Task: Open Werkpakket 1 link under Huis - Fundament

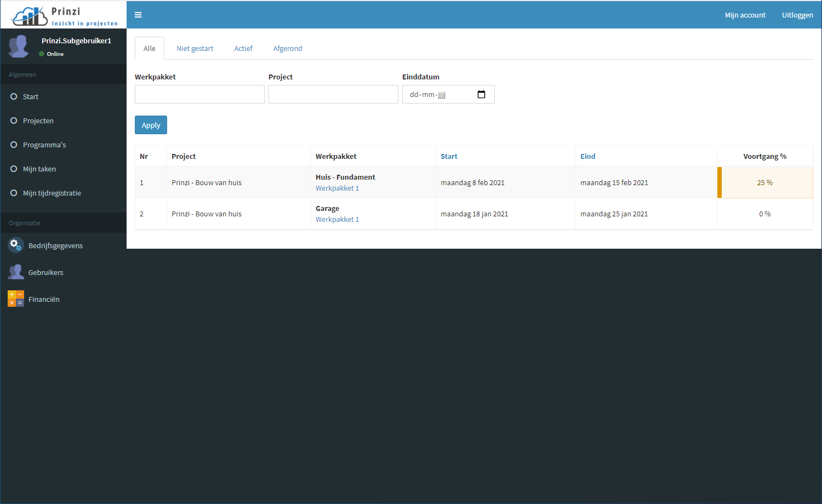Action: 337,188
